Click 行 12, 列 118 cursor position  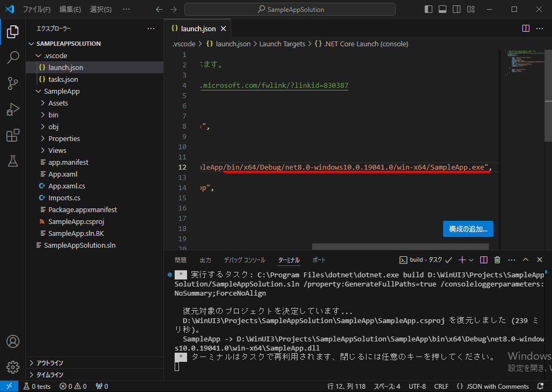[x=346, y=387]
